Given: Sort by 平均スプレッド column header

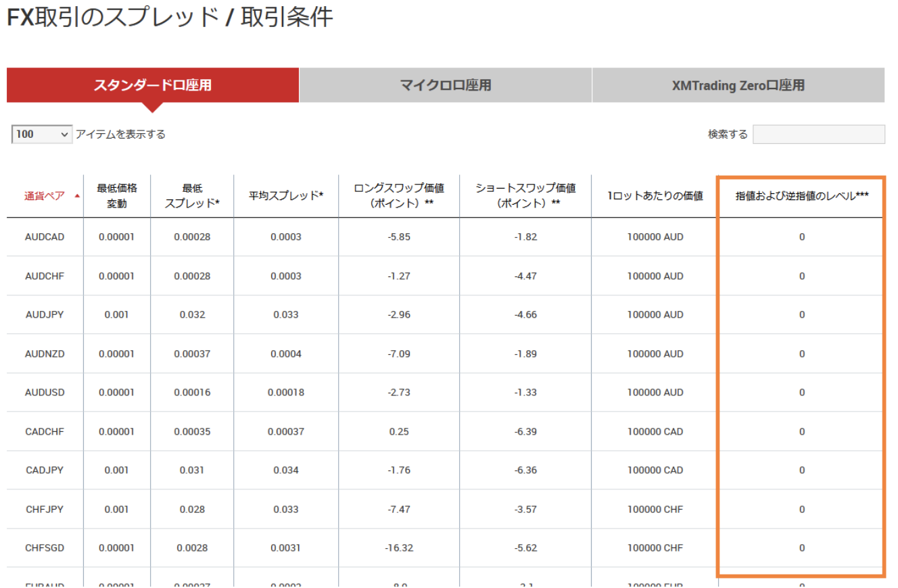Looking at the screenshot, I should [286, 196].
